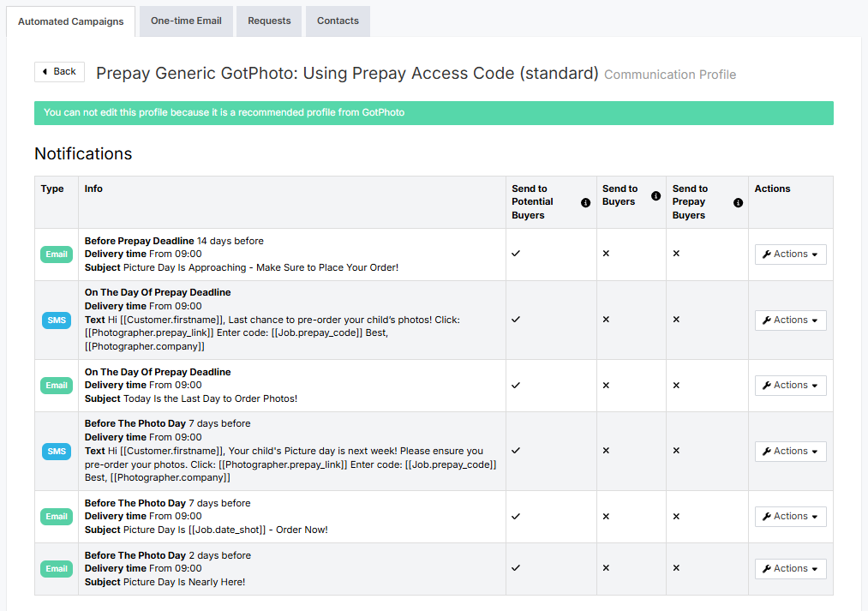Click the green recommended profile notice banner
Screen dimensions: 868x611
click(434, 113)
